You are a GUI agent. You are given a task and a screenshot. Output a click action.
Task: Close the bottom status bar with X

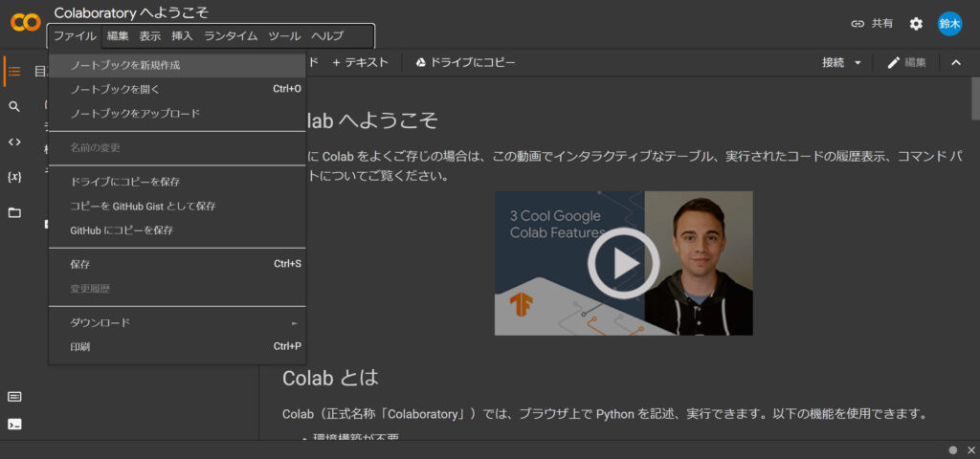click(x=970, y=449)
